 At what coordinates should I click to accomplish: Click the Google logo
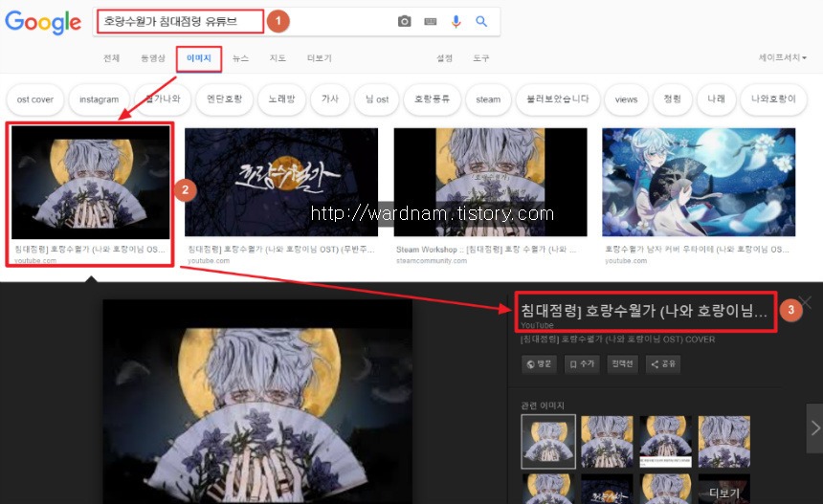pos(43,21)
